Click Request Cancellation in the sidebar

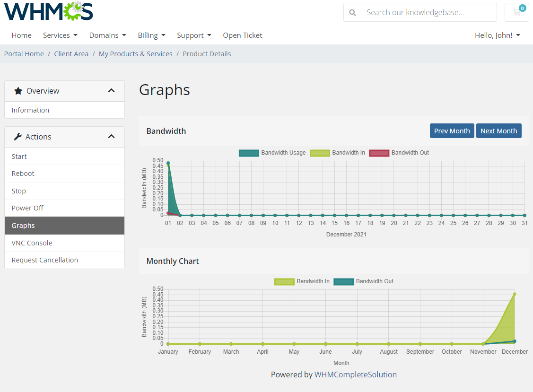point(65,260)
